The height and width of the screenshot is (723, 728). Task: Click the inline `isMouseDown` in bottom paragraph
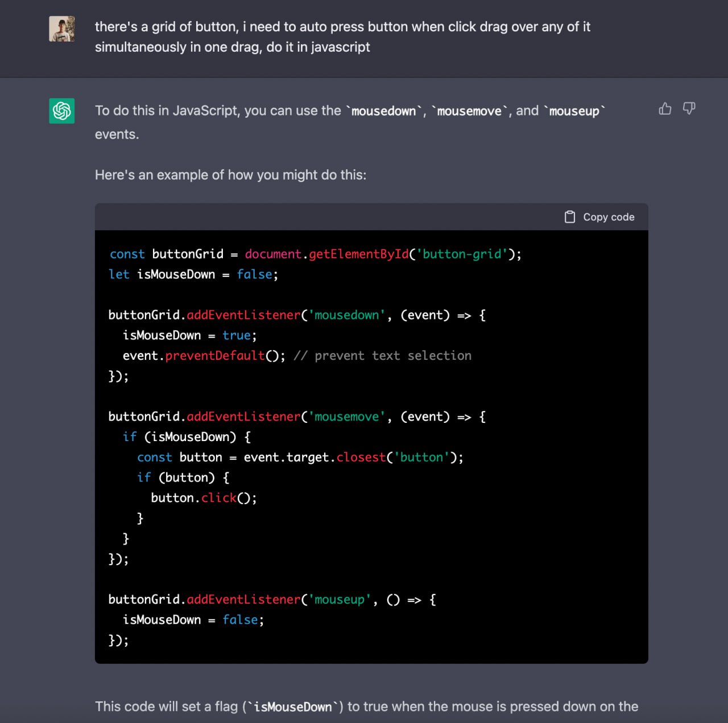click(x=293, y=707)
